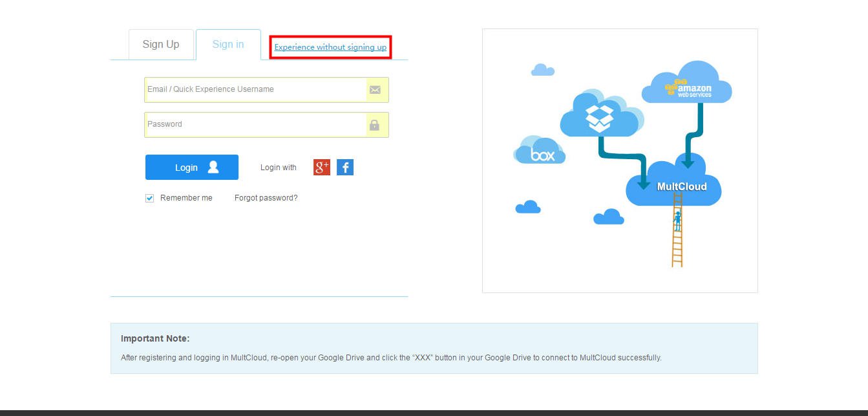Viewport: 868px width, 416px height.
Task: Switch to the Sign Up tab
Action: click(x=161, y=45)
